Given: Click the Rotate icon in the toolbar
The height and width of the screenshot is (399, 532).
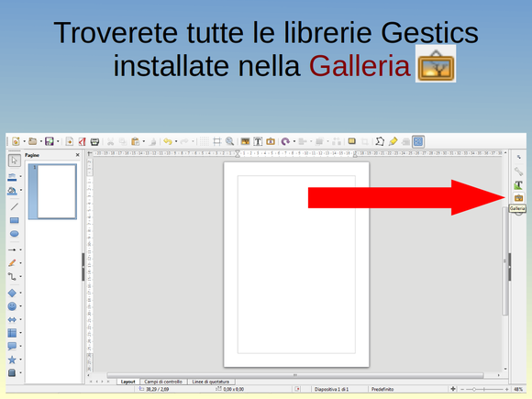Looking at the screenshot, I should [x=285, y=141].
